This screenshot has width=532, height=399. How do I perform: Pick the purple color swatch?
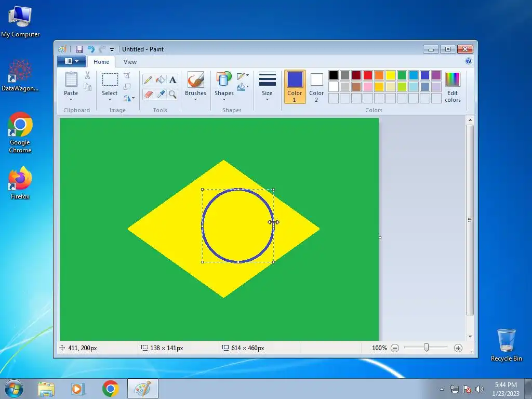(436, 75)
